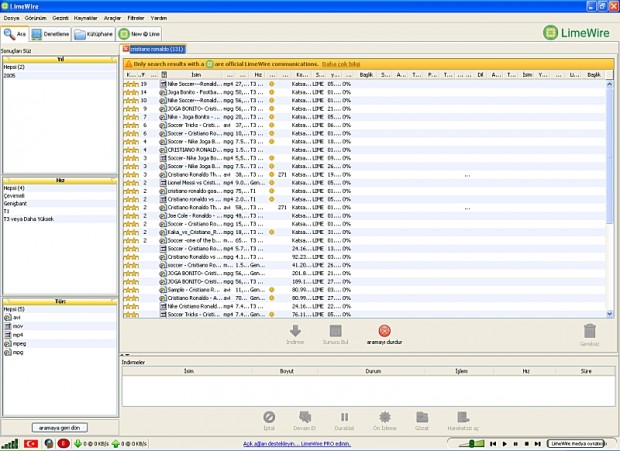
Task: Play media in the LimeWire player
Action: pos(504,444)
